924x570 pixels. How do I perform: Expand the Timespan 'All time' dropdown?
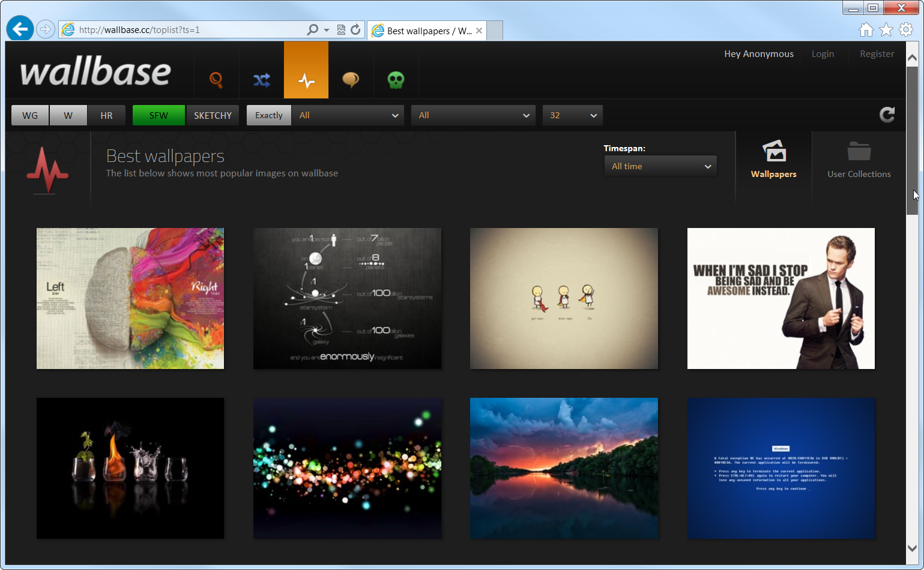[660, 166]
